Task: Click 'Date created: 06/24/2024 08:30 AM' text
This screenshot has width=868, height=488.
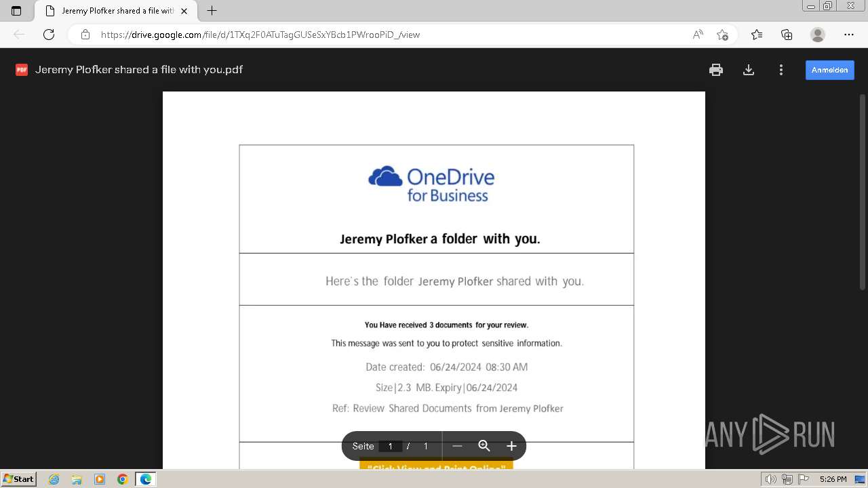Action: pos(446,367)
